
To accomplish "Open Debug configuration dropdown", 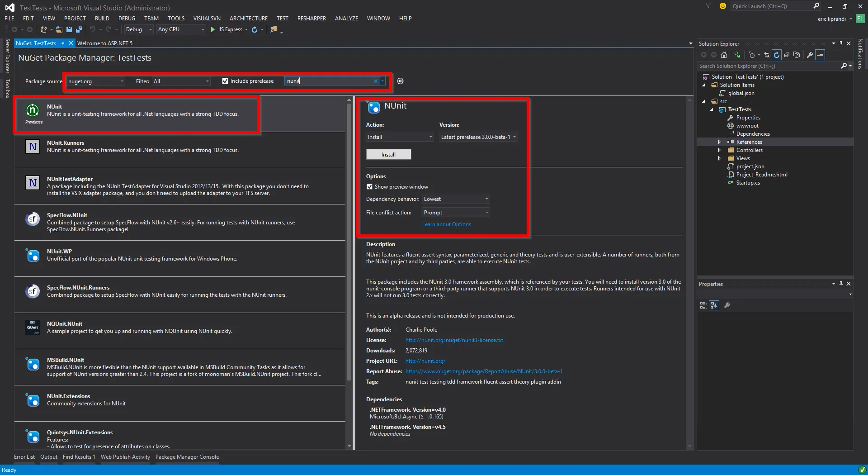I will pyautogui.click(x=138, y=29).
